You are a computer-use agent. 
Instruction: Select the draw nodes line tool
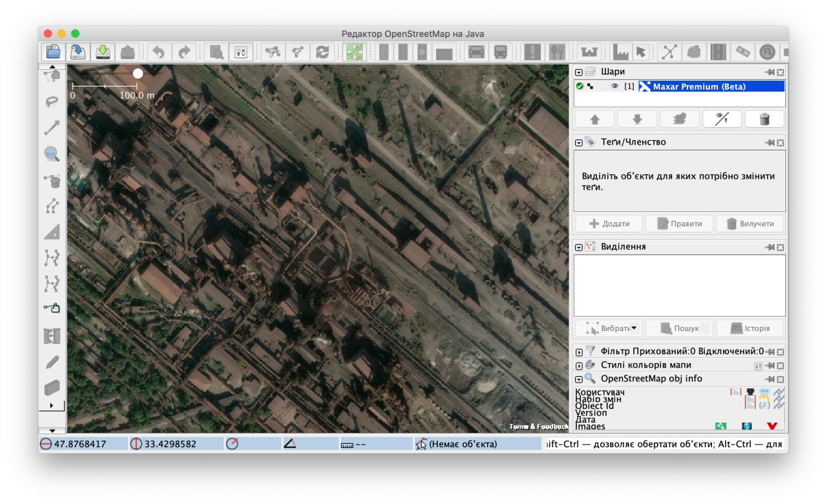(x=52, y=127)
